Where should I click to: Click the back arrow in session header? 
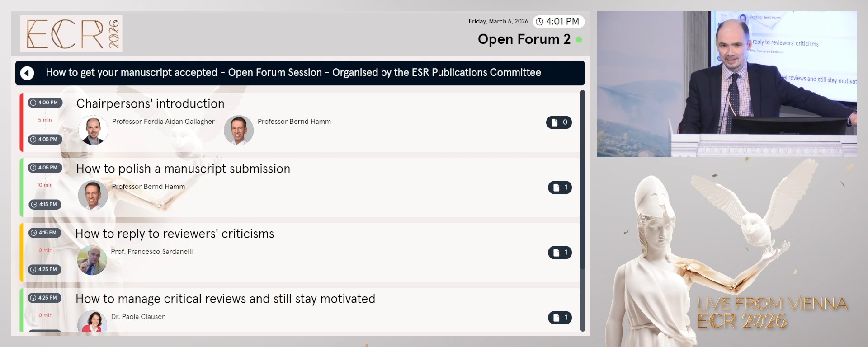coord(27,73)
